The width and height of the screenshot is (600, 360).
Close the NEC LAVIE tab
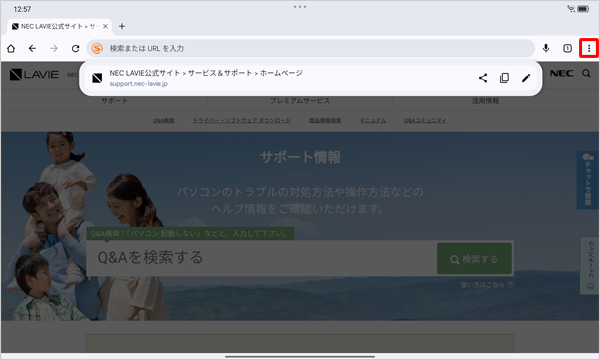[105, 26]
